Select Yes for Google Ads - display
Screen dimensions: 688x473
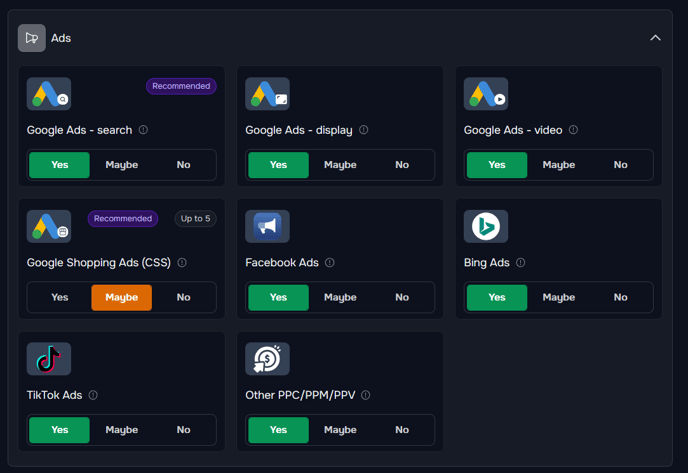(x=278, y=165)
